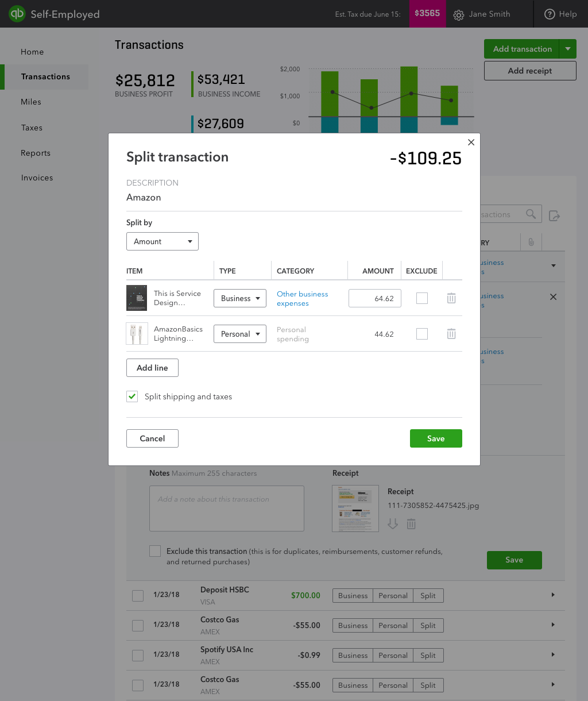Click the export transactions icon

click(554, 215)
